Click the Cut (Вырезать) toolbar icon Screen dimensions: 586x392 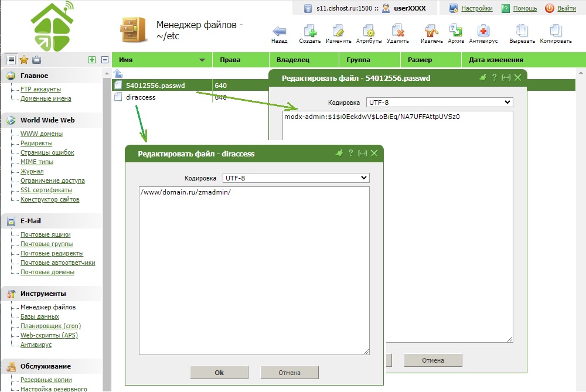(522, 31)
